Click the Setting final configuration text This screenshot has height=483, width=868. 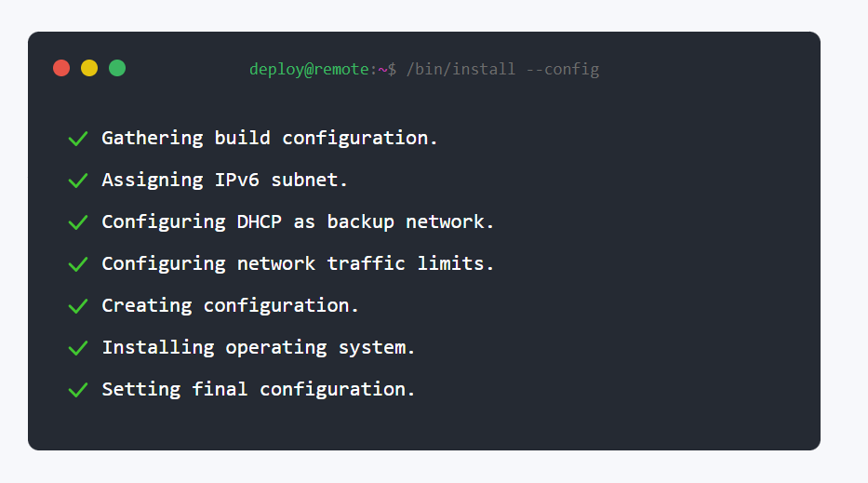258,389
